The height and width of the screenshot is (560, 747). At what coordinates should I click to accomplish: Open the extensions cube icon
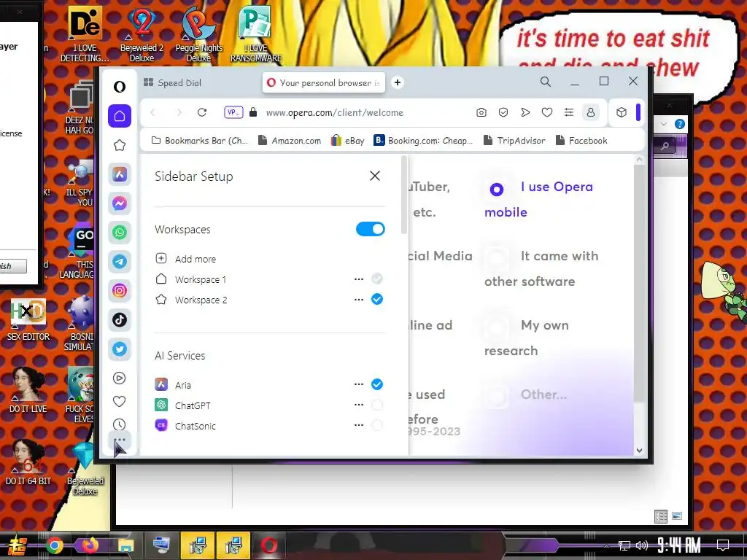click(x=622, y=112)
